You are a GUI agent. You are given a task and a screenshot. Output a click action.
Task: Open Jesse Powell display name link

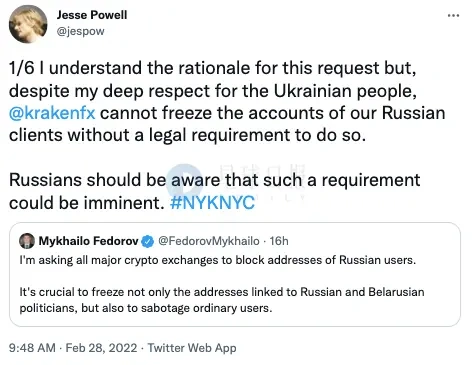point(92,15)
